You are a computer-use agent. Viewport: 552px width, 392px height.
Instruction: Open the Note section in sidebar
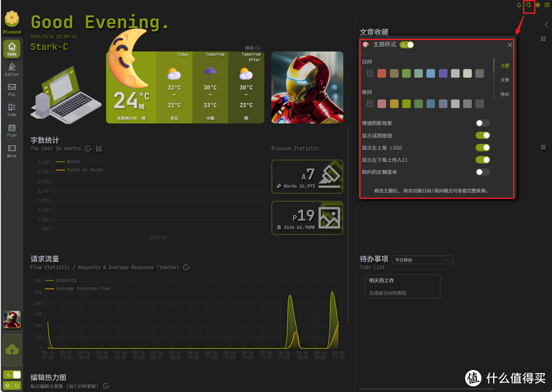(12, 151)
